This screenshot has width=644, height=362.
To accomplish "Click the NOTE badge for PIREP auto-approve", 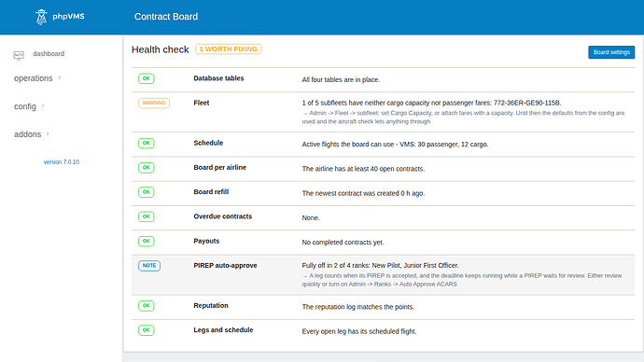I will click(149, 266).
